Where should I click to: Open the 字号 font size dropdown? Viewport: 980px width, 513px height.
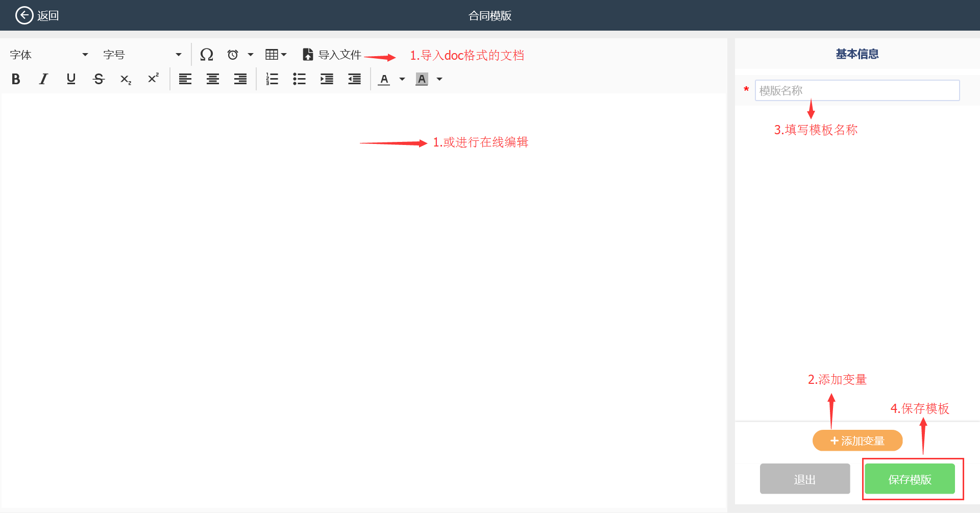point(142,55)
